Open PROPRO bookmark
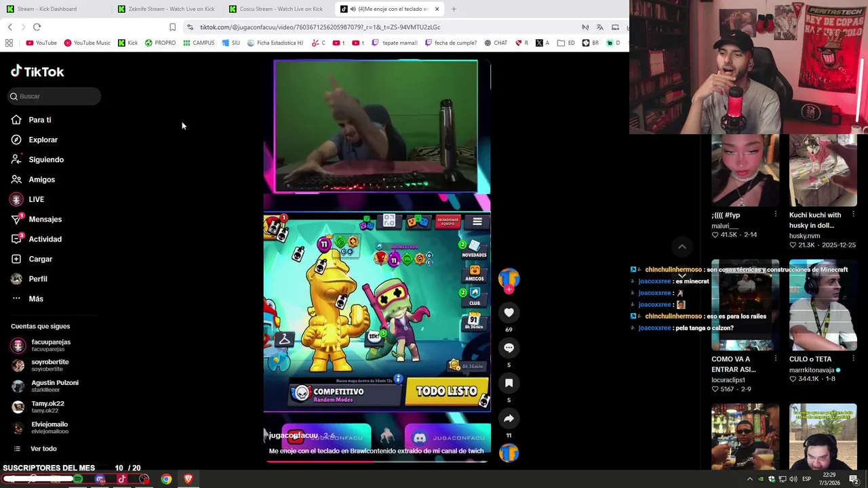The width and height of the screenshot is (868, 488). coord(160,43)
